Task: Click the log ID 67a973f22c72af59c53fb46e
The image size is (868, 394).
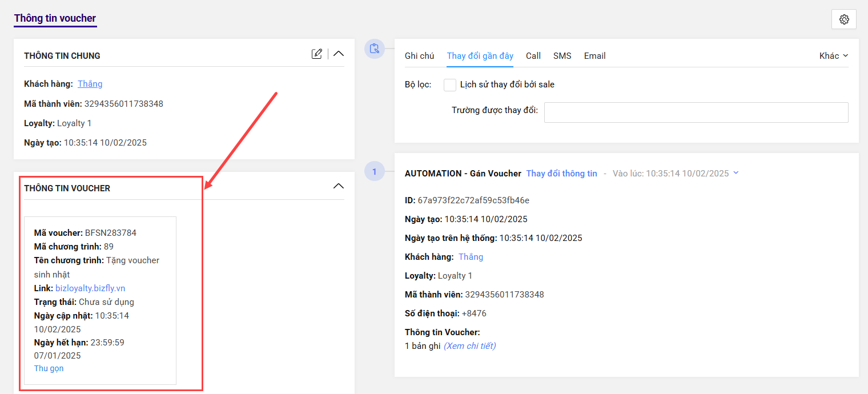Action: click(x=473, y=200)
